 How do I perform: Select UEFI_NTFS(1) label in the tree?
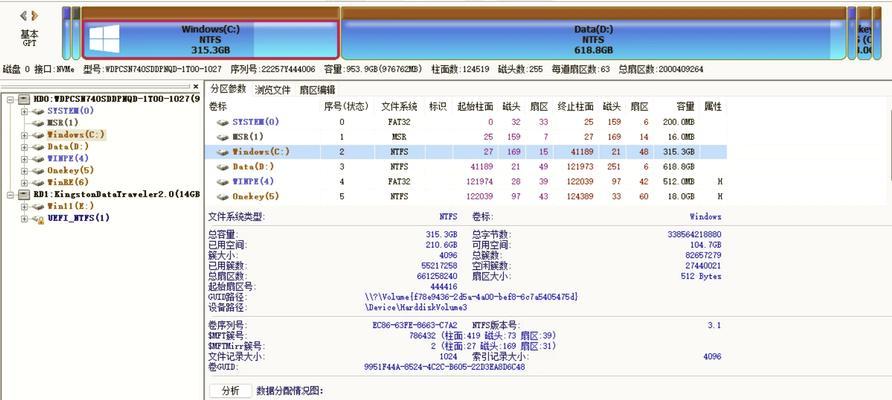pyautogui.click(x=79, y=218)
